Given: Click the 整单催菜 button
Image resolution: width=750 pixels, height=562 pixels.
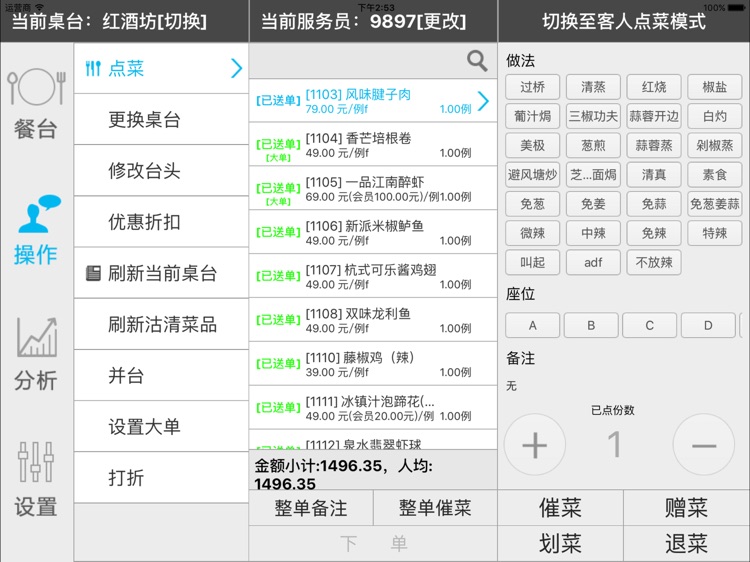Looking at the screenshot, I should click(x=435, y=508).
